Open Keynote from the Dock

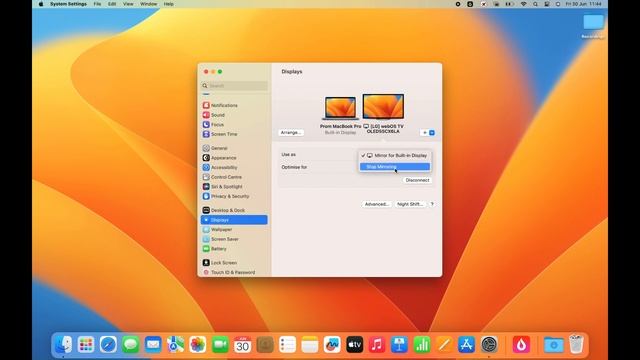click(x=399, y=345)
